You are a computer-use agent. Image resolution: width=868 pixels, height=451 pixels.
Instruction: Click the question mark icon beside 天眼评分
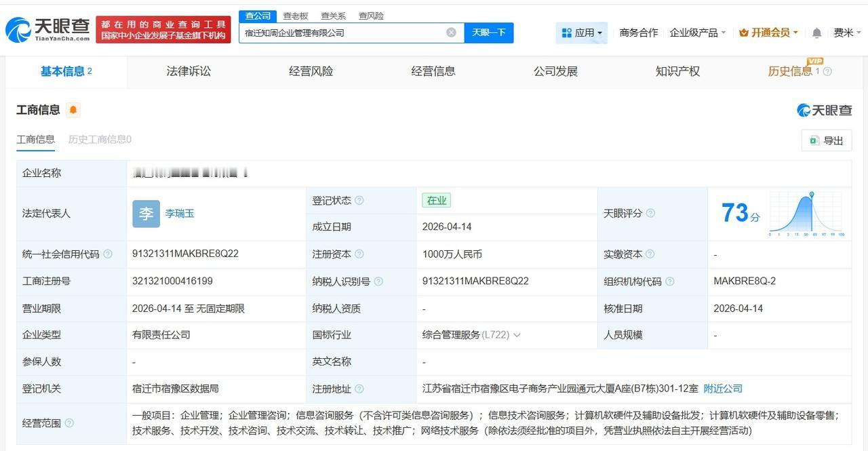[650, 213]
